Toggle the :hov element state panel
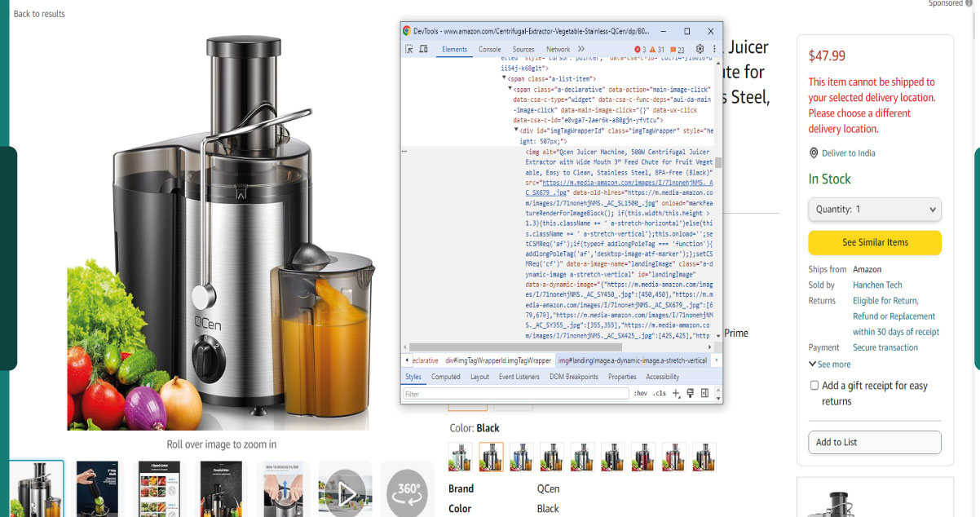The image size is (980, 517). (641, 393)
